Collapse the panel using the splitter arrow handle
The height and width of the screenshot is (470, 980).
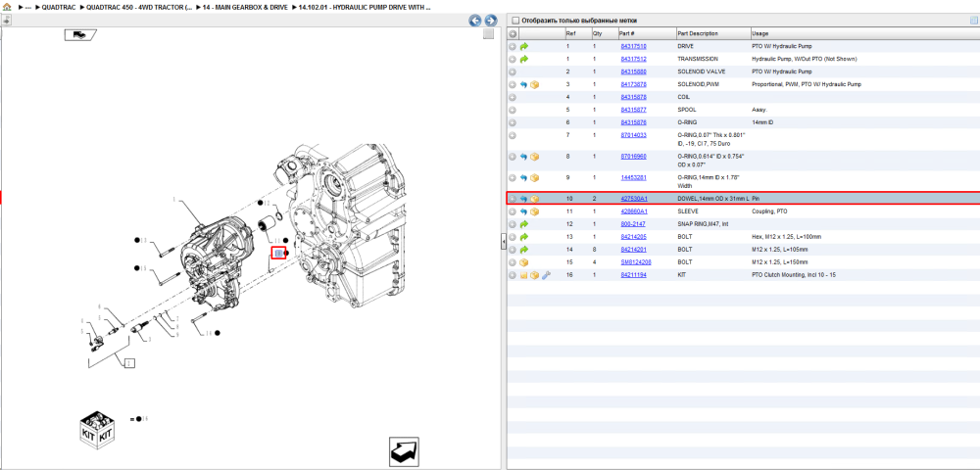click(503, 243)
